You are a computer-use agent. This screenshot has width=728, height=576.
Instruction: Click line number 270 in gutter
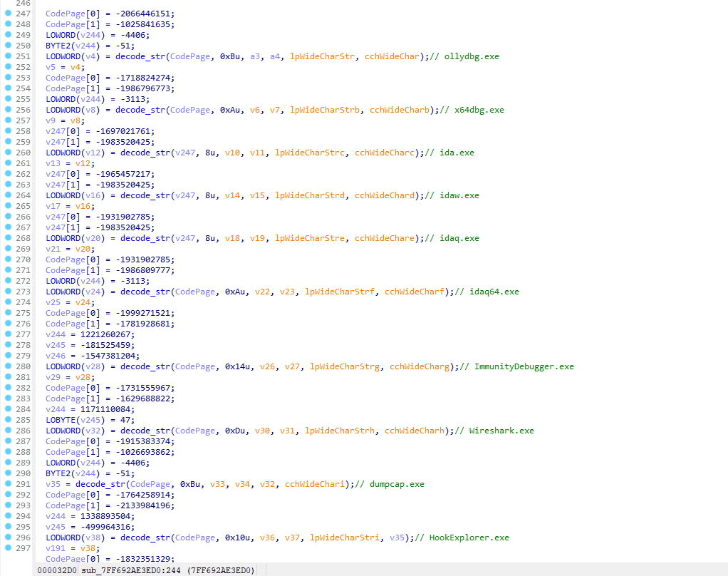(23, 259)
